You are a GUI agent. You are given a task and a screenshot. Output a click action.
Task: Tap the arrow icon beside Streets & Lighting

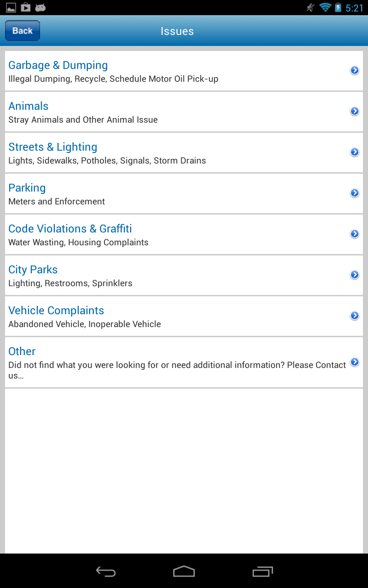click(x=354, y=152)
